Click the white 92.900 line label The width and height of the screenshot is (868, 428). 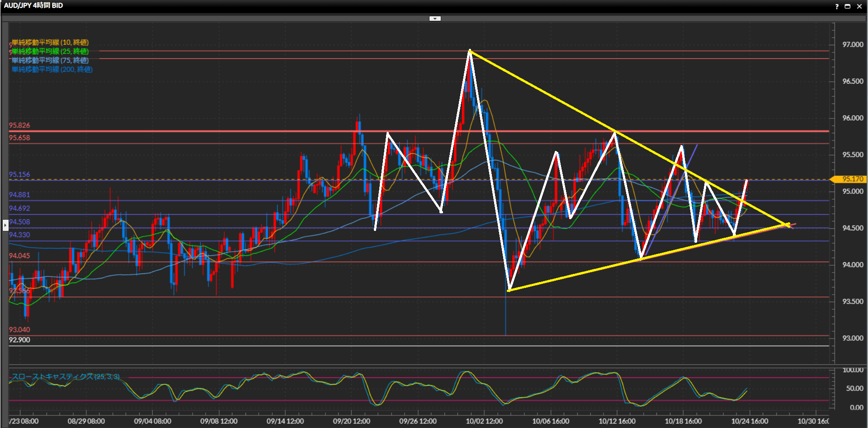[x=19, y=340]
